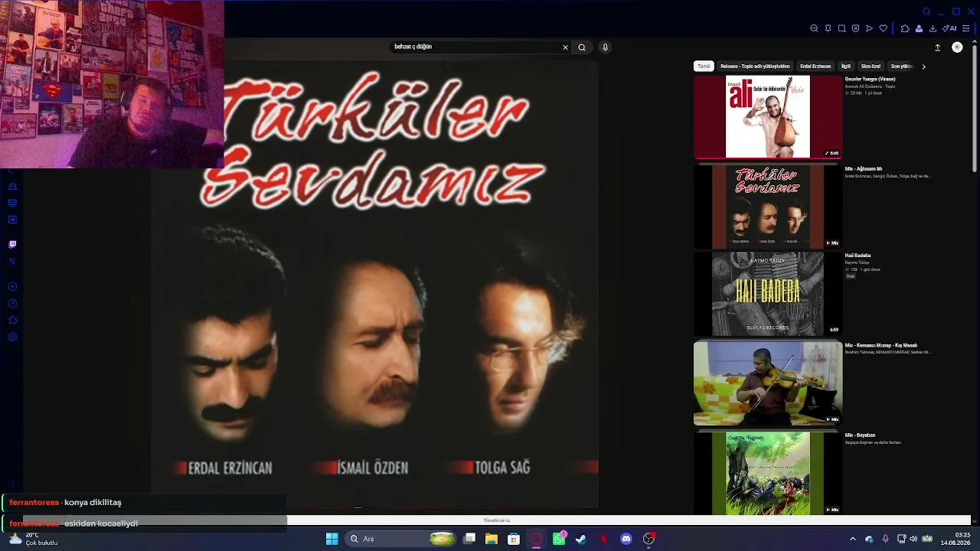Select the 'Size özel' filter chip

(871, 67)
